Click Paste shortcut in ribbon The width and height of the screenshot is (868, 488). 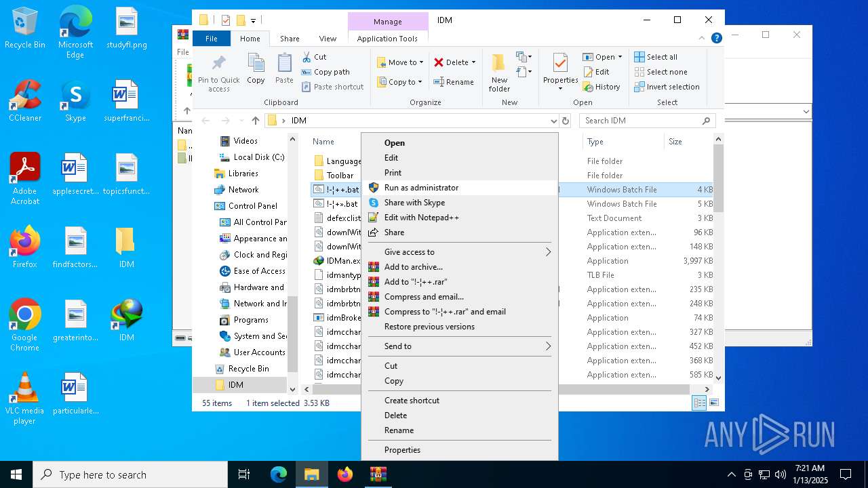click(332, 87)
